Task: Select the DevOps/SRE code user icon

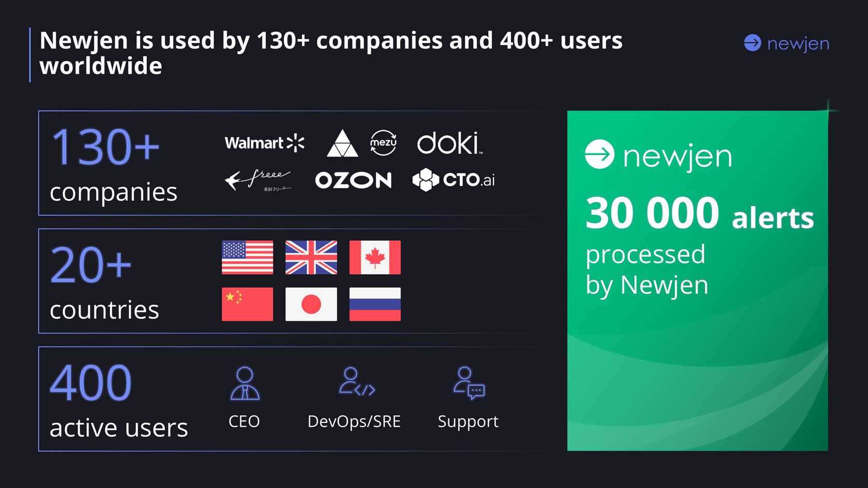Action: pos(357,382)
